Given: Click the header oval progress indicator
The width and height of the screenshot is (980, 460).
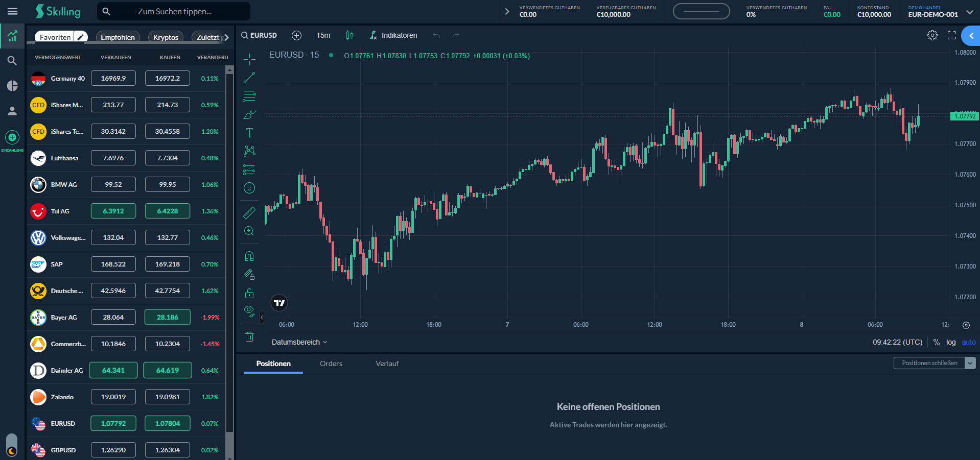Looking at the screenshot, I should coord(701,11).
